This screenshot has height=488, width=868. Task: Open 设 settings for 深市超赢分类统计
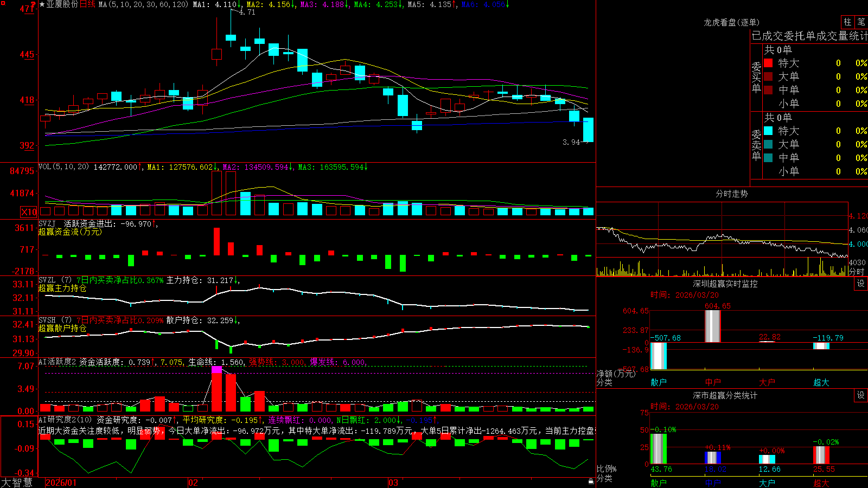[861, 395]
